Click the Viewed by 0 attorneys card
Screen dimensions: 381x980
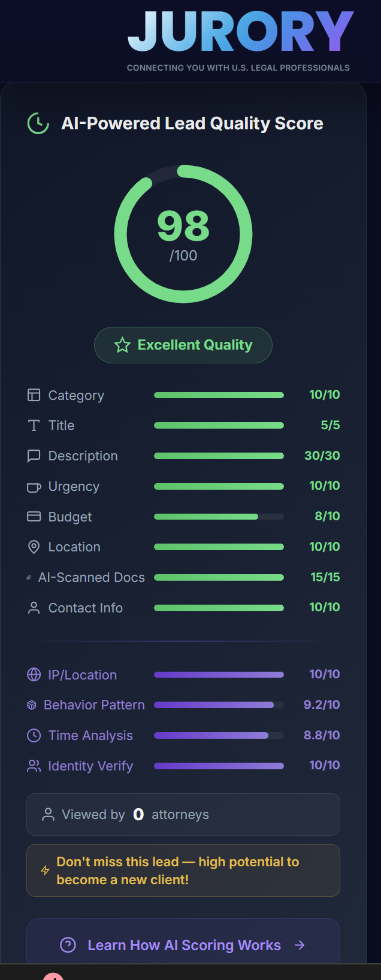(x=183, y=814)
